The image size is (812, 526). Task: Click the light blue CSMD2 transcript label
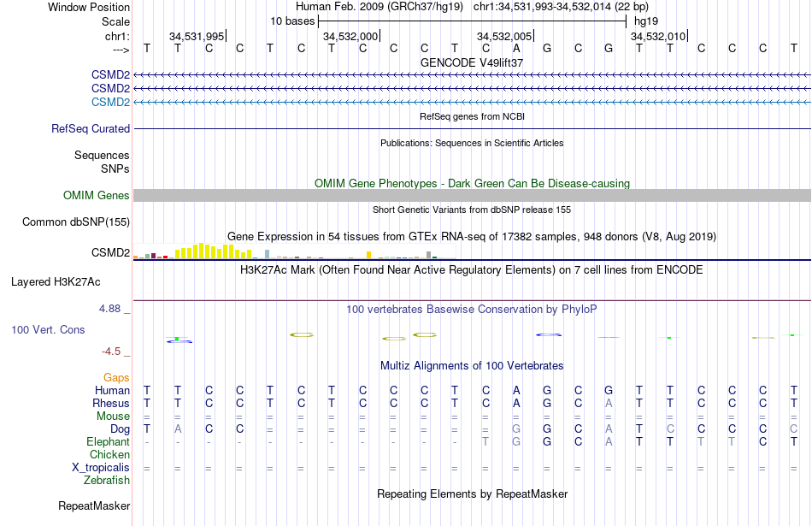click(110, 102)
